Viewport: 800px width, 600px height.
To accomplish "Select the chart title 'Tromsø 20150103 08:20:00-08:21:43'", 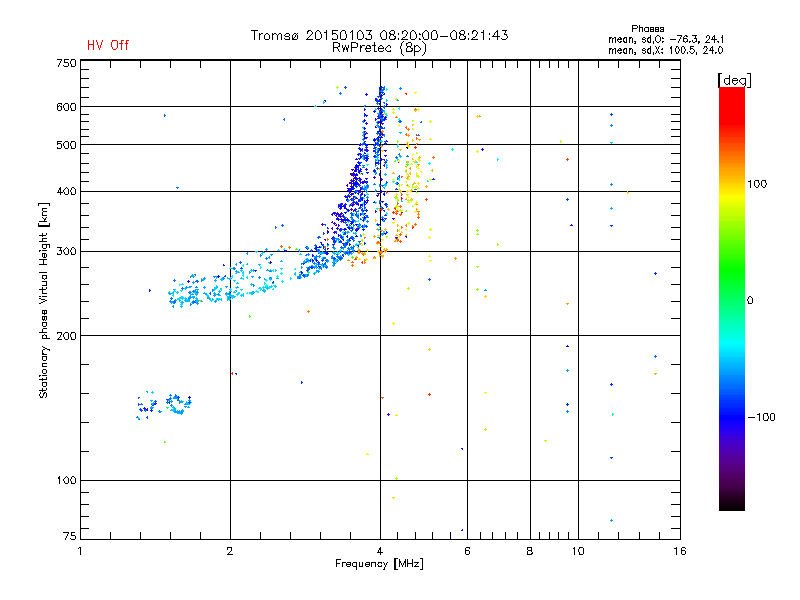I will click(x=379, y=35).
